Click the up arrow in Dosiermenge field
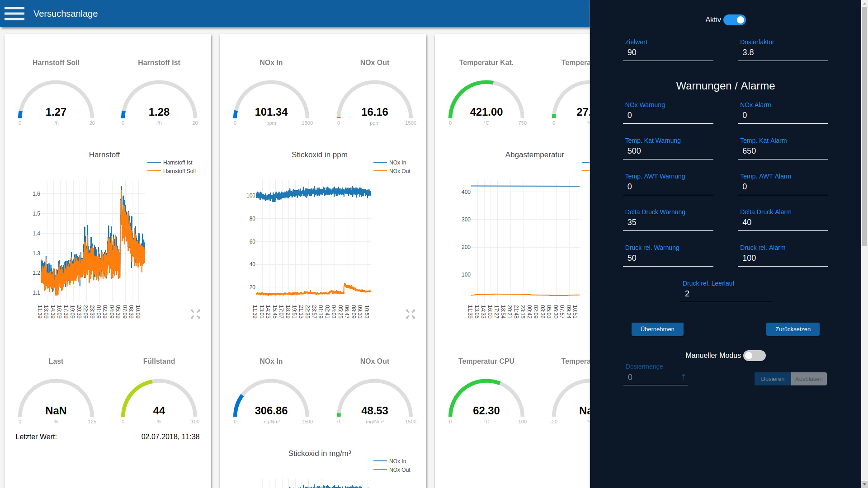Screen dimensions: 868x488 tap(684, 377)
